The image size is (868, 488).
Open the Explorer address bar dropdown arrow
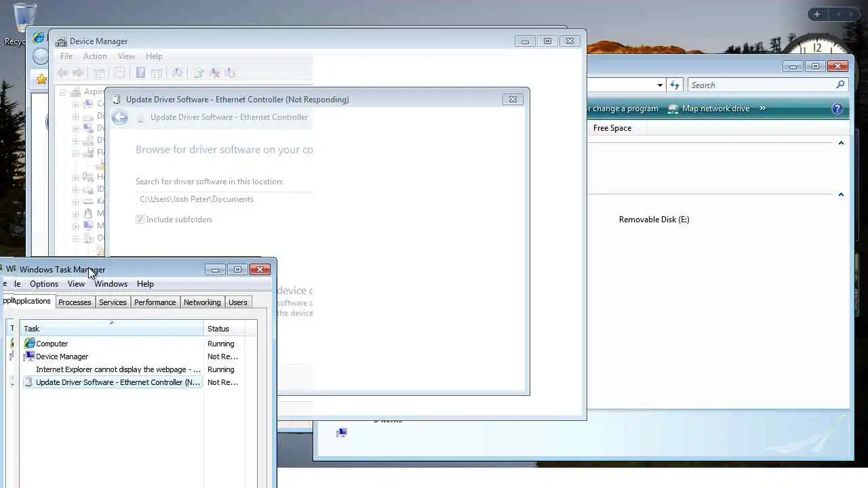(x=660, y=85)
